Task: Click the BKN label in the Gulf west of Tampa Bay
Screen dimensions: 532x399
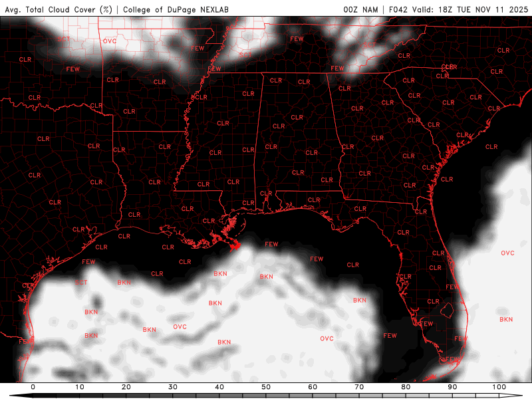Action: point(360,301)
